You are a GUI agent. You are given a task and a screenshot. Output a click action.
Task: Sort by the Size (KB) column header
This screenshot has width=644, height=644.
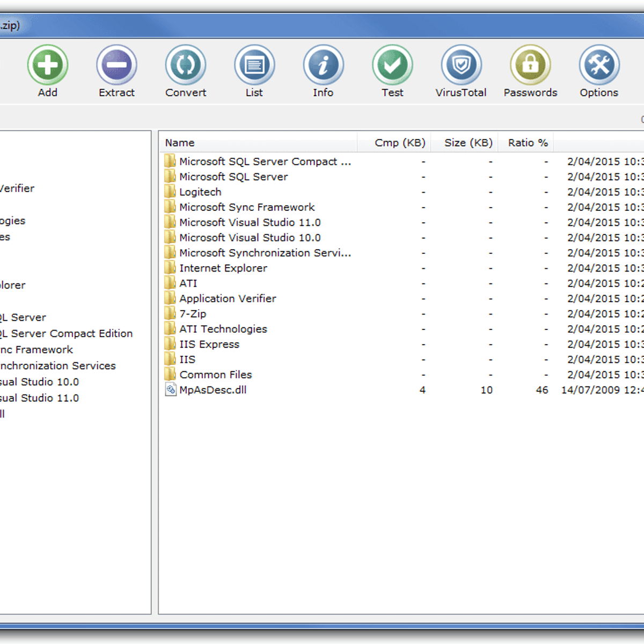tap(465, 143)
